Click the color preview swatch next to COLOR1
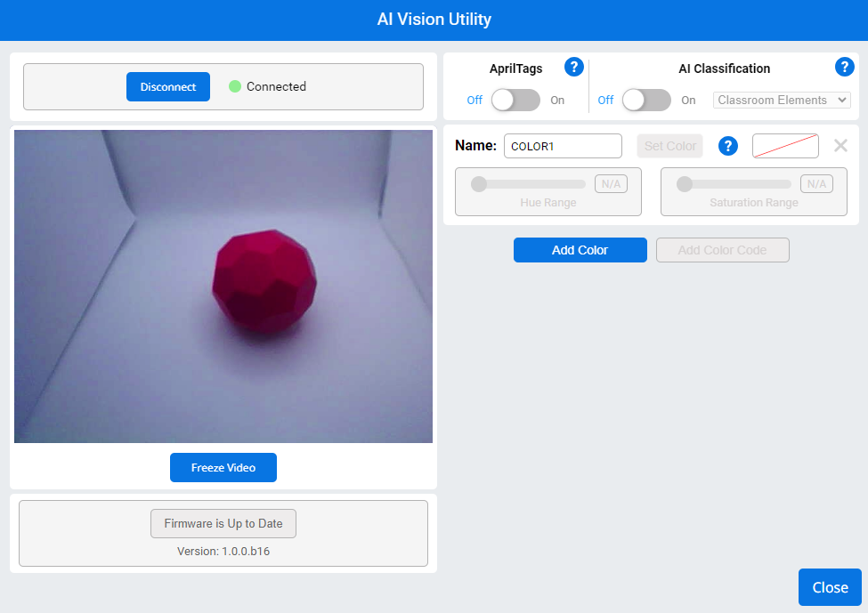868x613 pixels. [785, 145]
